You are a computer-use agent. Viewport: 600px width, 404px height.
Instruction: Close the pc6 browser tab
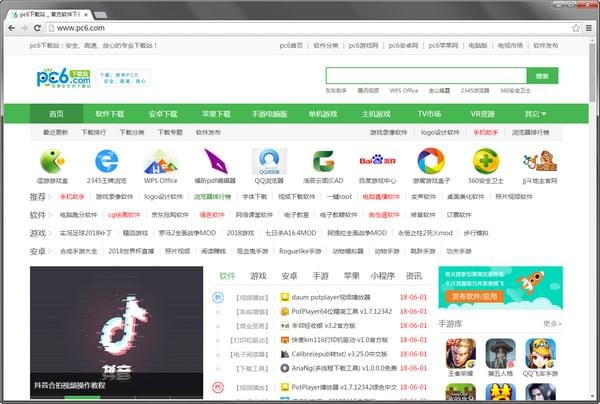[86, 15]
